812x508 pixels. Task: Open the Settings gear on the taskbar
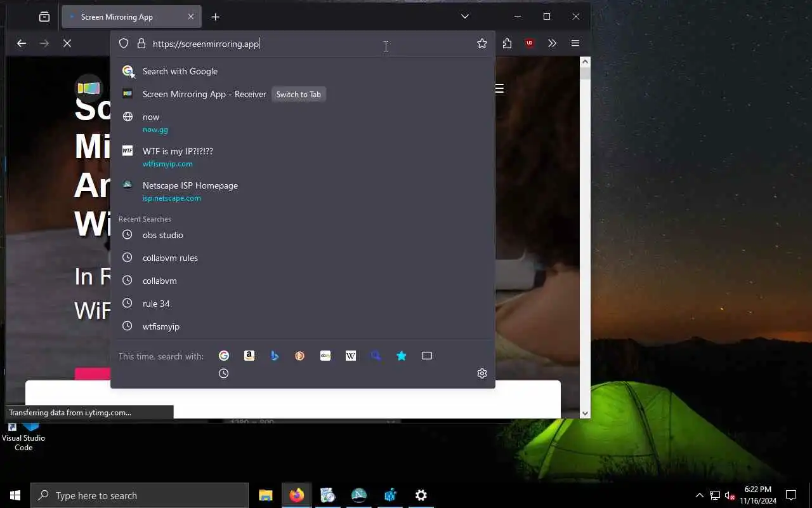coord(421,495)
